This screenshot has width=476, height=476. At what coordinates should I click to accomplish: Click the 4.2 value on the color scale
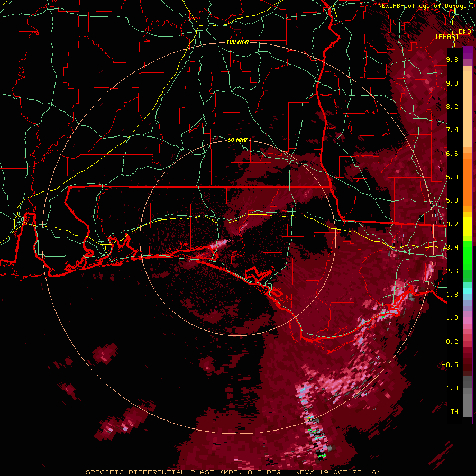(x=452, y=224)
